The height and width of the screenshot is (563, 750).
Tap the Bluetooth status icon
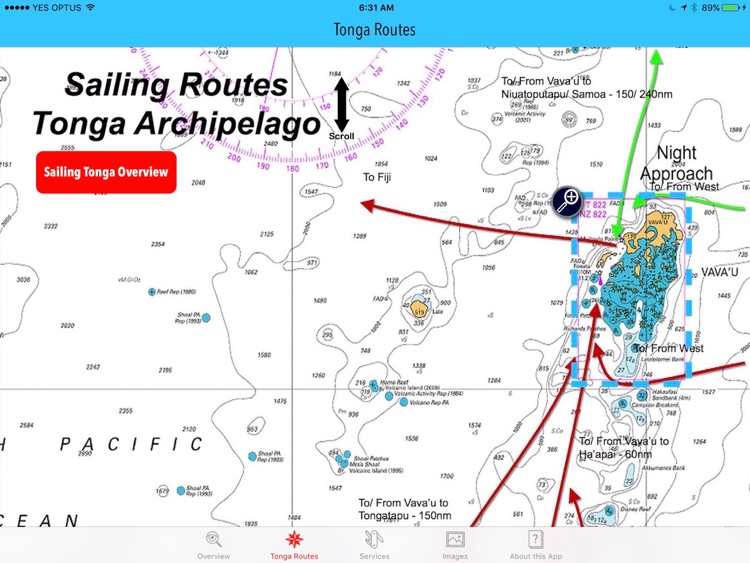[694, 8]
